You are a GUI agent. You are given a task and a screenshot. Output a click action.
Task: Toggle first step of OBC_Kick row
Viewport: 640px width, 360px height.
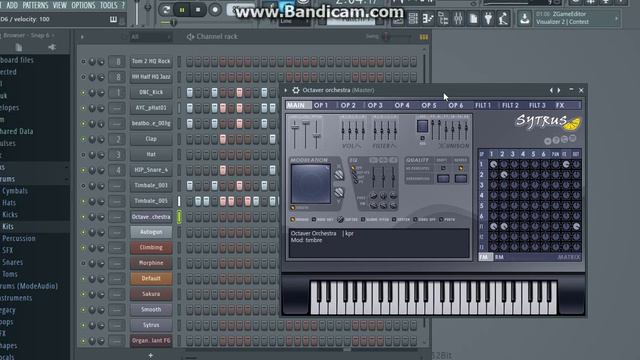tap(190, 92)
